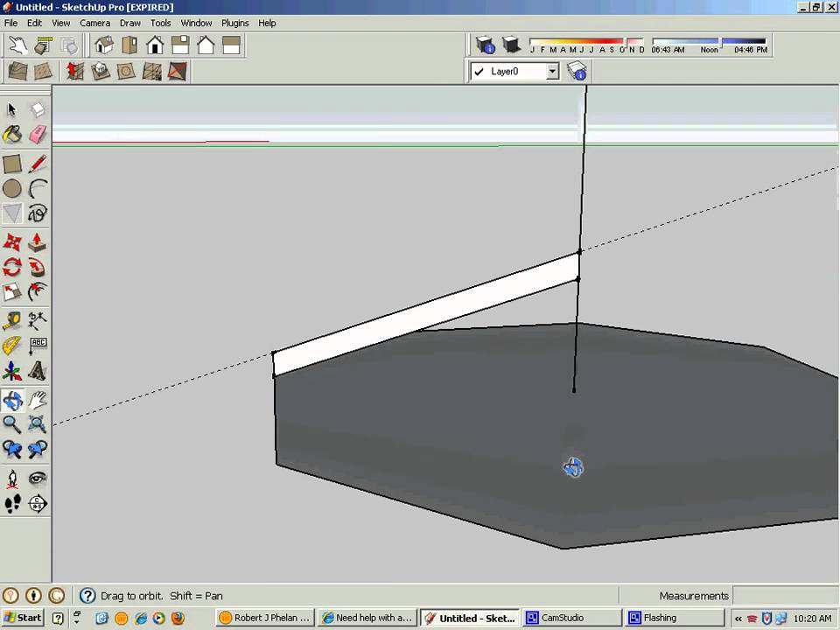The width and height of the screenshot is (840, 630).
Task: Select the Scale tool
Action: [x=12, y=291]
